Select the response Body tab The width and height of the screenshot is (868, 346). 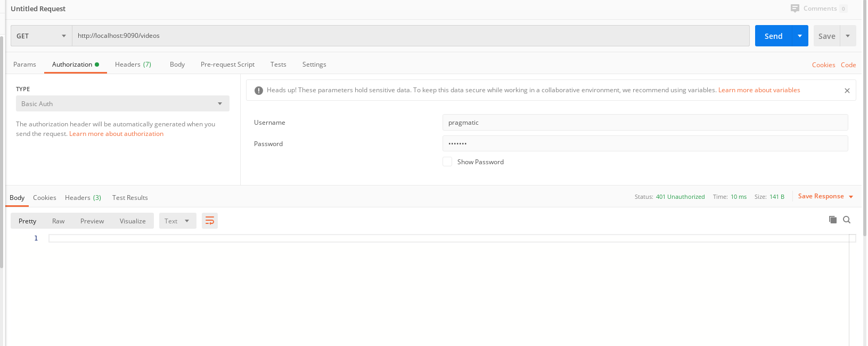click(17, 198)
